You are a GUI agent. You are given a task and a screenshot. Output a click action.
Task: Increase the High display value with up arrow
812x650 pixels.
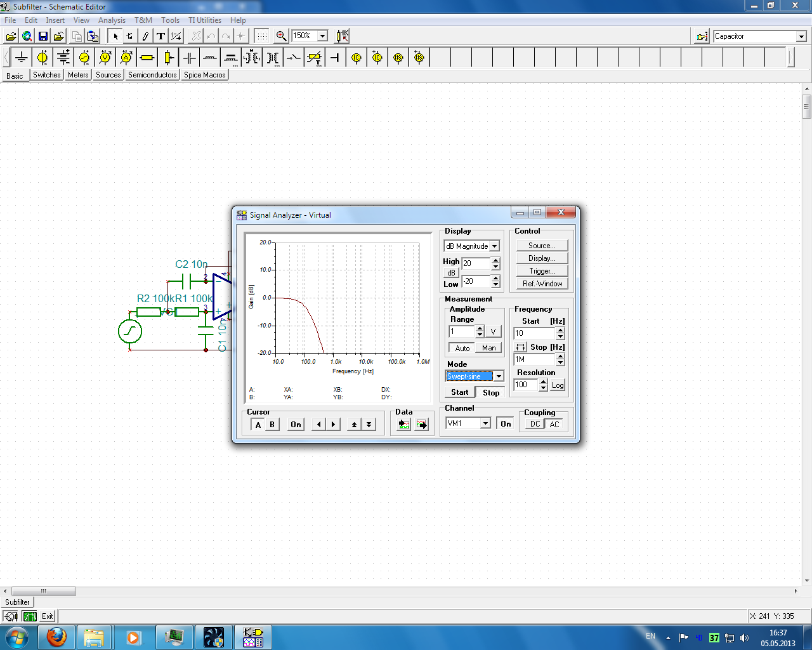496,260
